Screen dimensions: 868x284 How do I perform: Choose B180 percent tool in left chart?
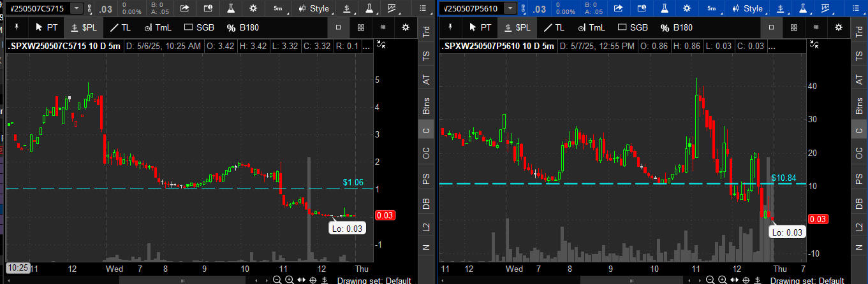click(236, 27)
